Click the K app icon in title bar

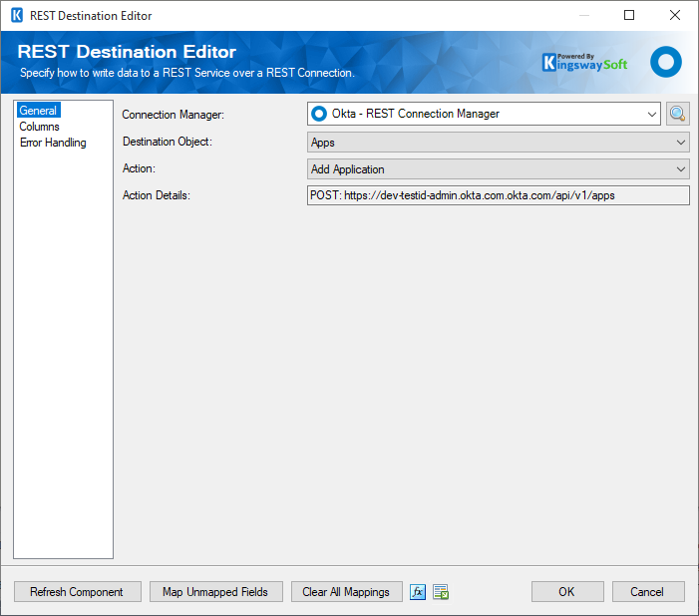pos(17,16)
